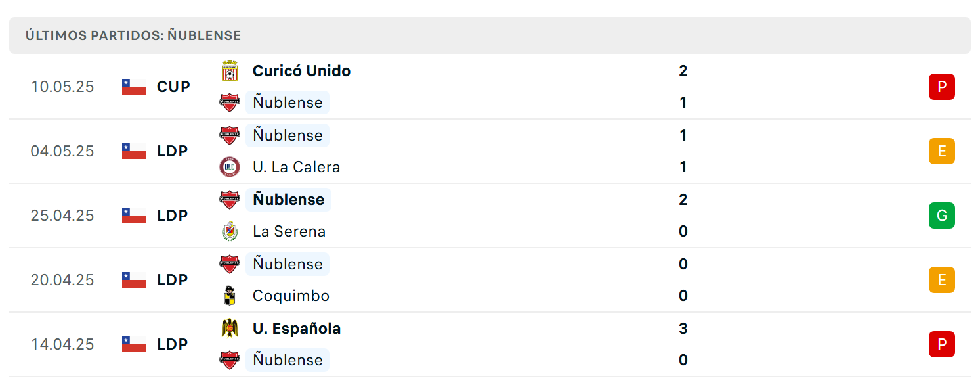Viewport: 980px width, 389px height.
Task: Open the Curicó Unido team link
Action: tap(301, 71)
